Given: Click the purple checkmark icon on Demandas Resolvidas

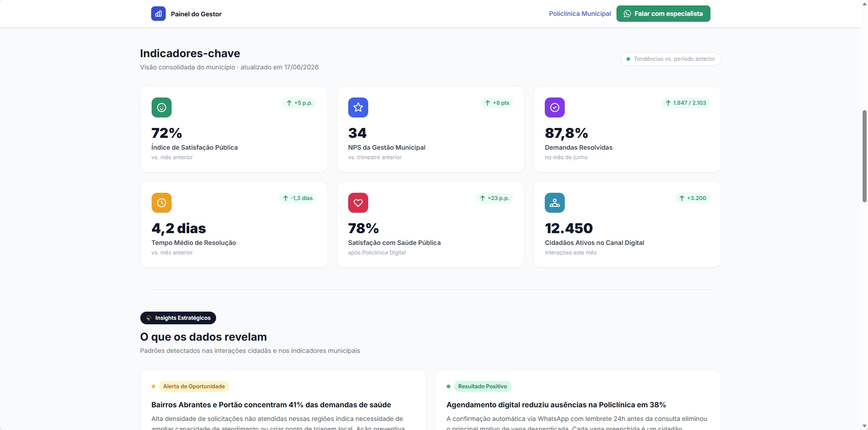Looking at the screenshot, I should click(x=555, y=107).
